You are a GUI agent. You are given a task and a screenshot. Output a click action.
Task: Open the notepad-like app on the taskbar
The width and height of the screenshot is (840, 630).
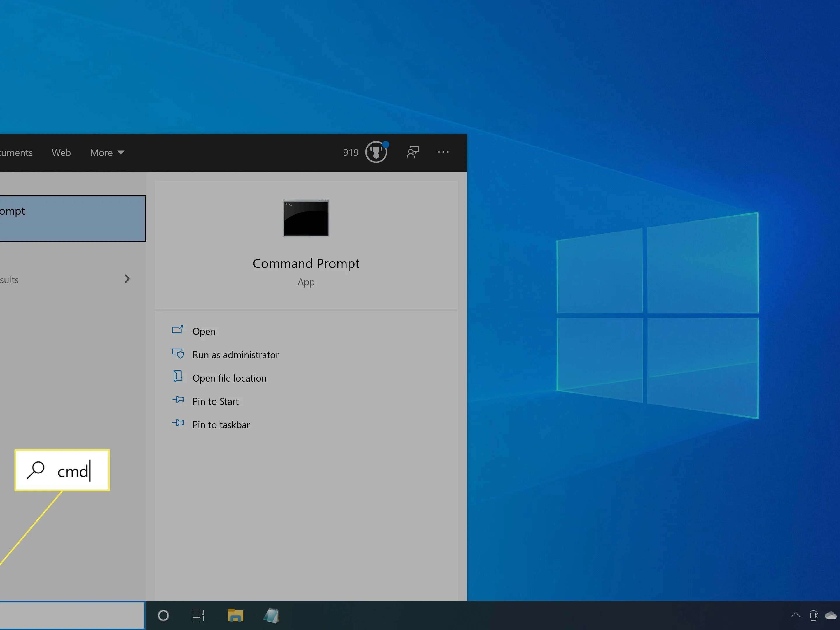pyautogui.click(x=271, y=616)
